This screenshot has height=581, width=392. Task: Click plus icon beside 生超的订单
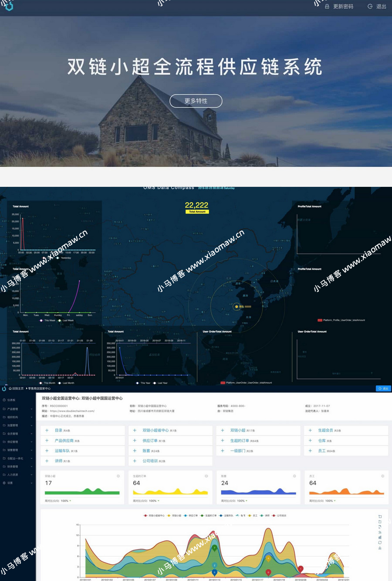coord(223,441)
